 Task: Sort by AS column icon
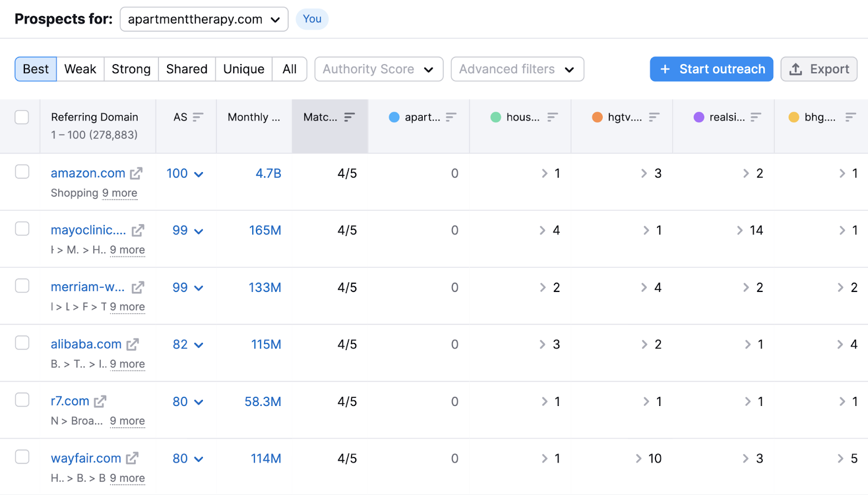pos(198,117)
